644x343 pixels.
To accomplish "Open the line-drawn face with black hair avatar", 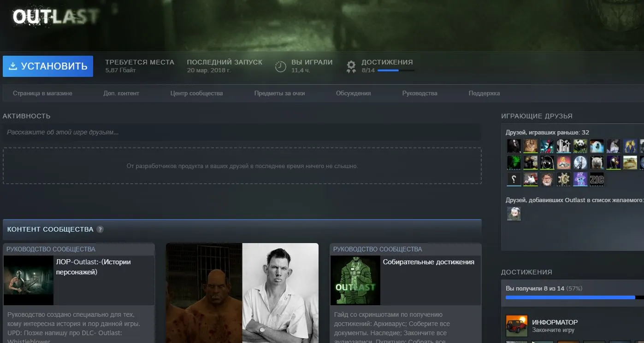I will (x=547, y=163).
